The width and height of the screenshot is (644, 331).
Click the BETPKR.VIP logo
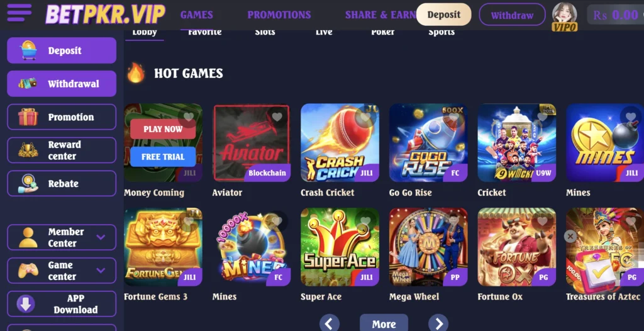point(105,14)
